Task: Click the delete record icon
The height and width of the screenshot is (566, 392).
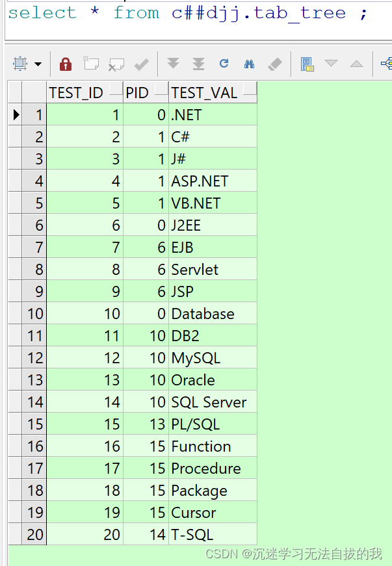Action: [x=116, y=65]
